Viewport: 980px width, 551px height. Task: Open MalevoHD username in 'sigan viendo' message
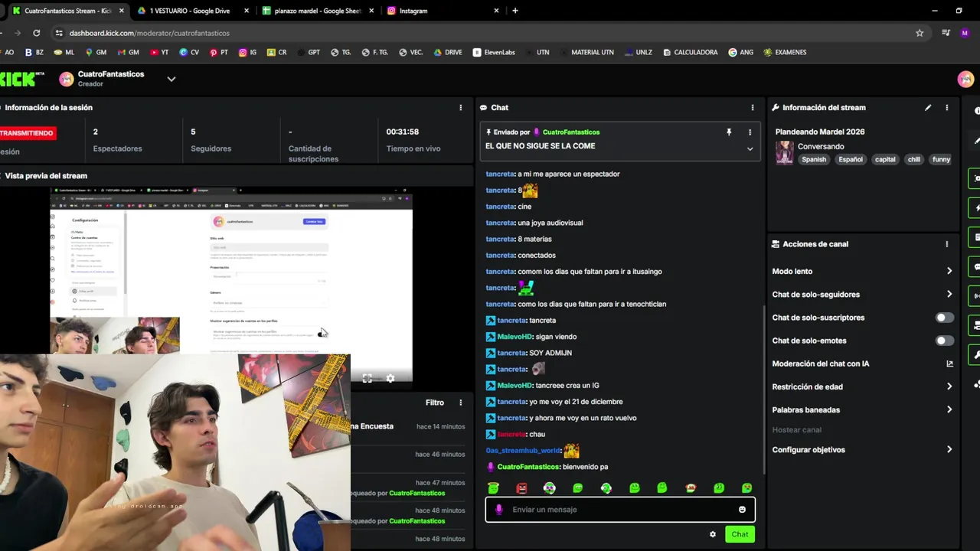pos(514,337)
